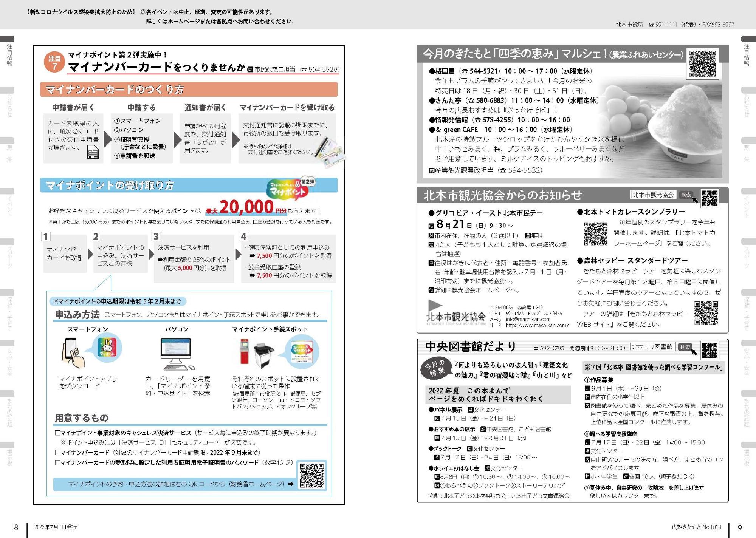Click the 用意するもの heading
This screenshot has height=538, width=756.
[82, 417]
